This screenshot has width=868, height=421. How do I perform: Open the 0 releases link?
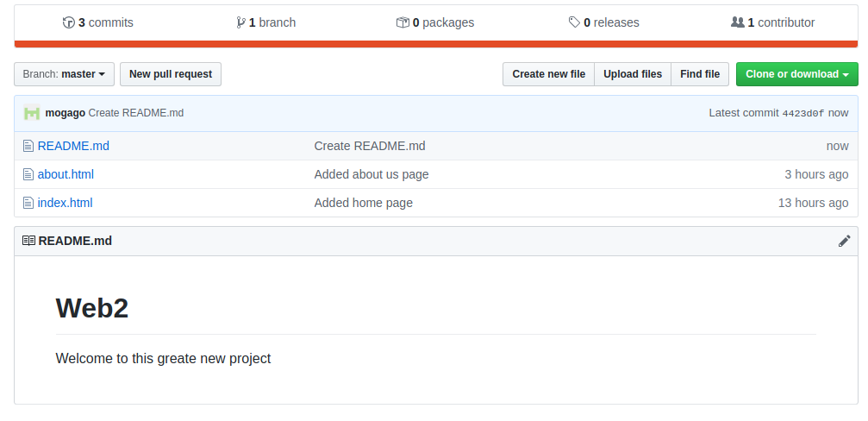(603, 22)
